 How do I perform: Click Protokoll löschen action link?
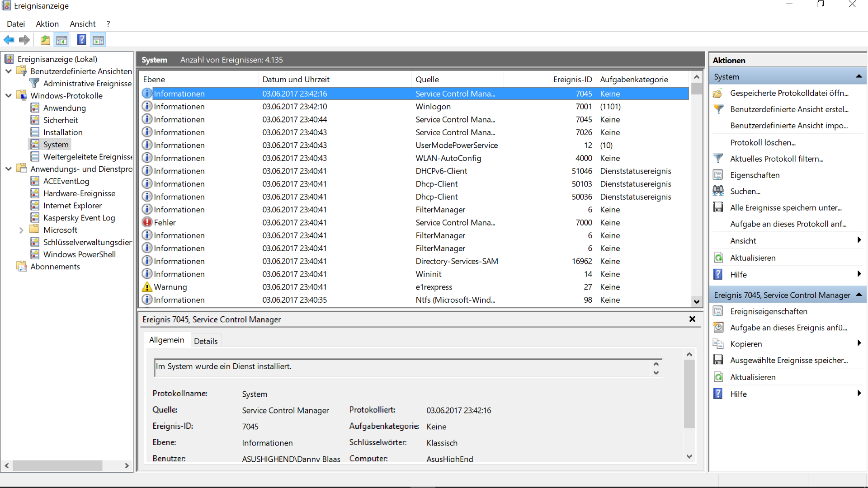tap(763, 142)
